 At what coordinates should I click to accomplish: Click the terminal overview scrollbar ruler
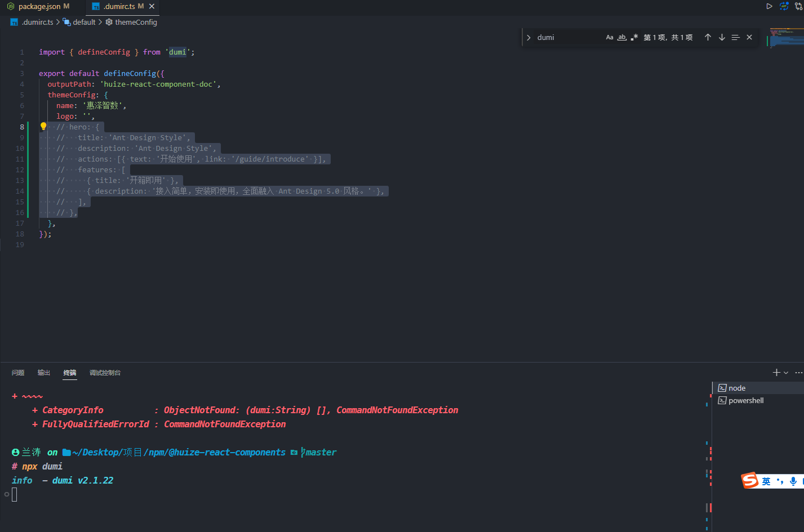[x=709, y=456]
